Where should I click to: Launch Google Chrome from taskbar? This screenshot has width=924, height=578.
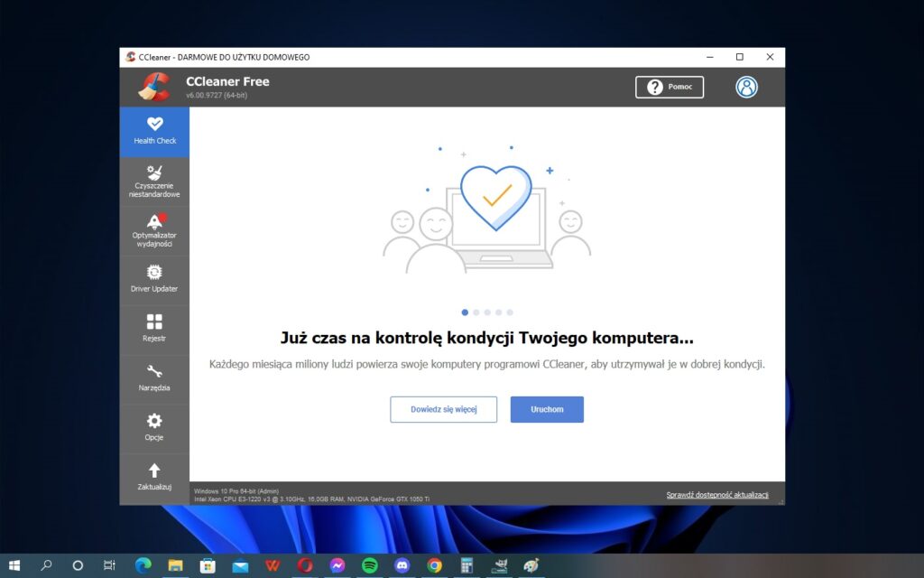pyautogui.click(x=434, y=565)
